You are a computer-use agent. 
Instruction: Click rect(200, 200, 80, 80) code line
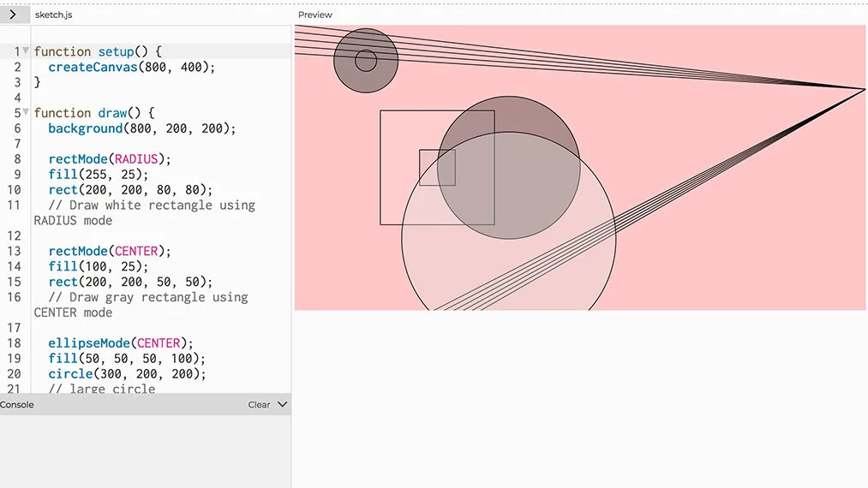click(130, 190)
